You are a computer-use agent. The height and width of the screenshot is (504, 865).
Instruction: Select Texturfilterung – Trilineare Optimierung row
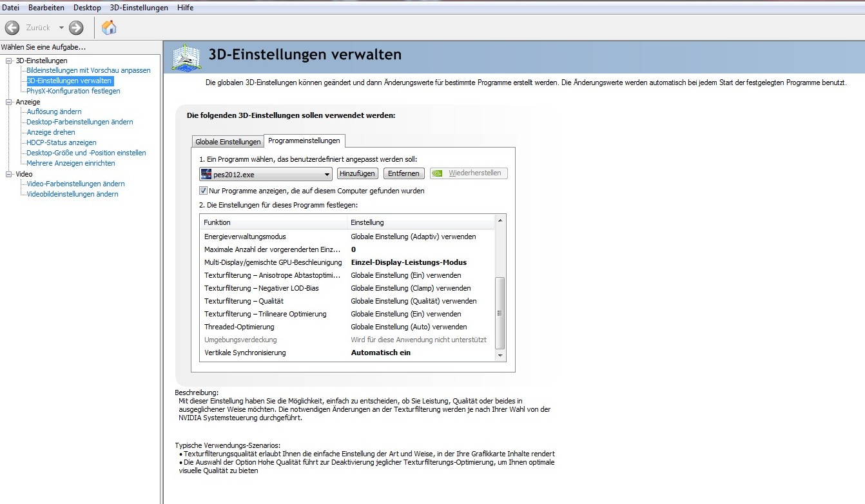[347, 314]
